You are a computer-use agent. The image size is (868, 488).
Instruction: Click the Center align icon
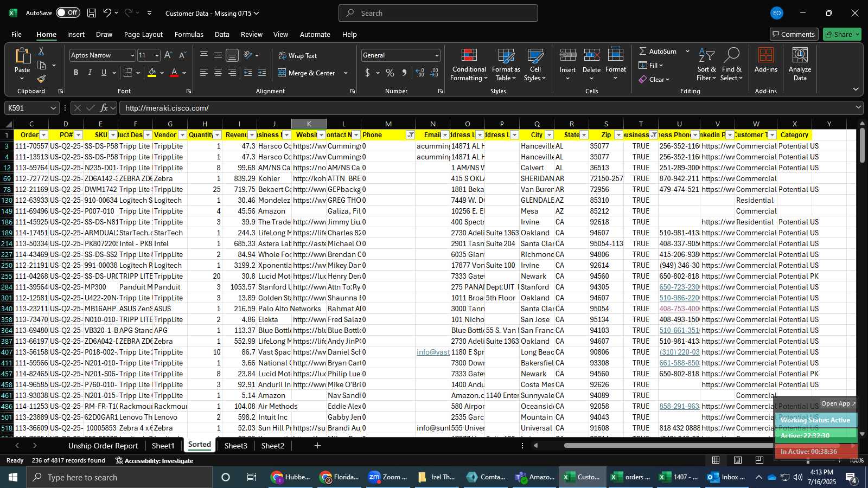pyautogui.click(x=218, y=73)
